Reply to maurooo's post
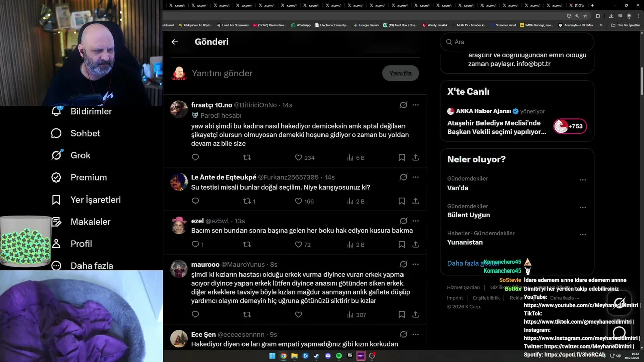 point(195,315)
